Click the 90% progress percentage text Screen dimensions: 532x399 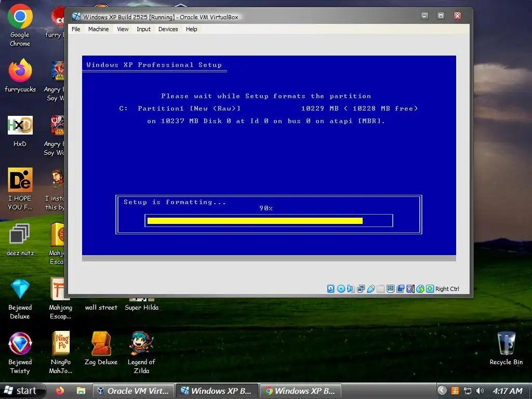(265, 208)
